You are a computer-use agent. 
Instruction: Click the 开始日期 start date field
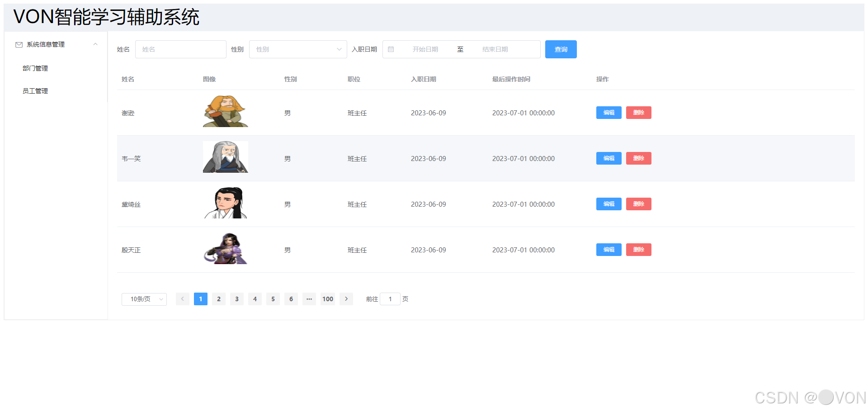(x=425, y=49)
